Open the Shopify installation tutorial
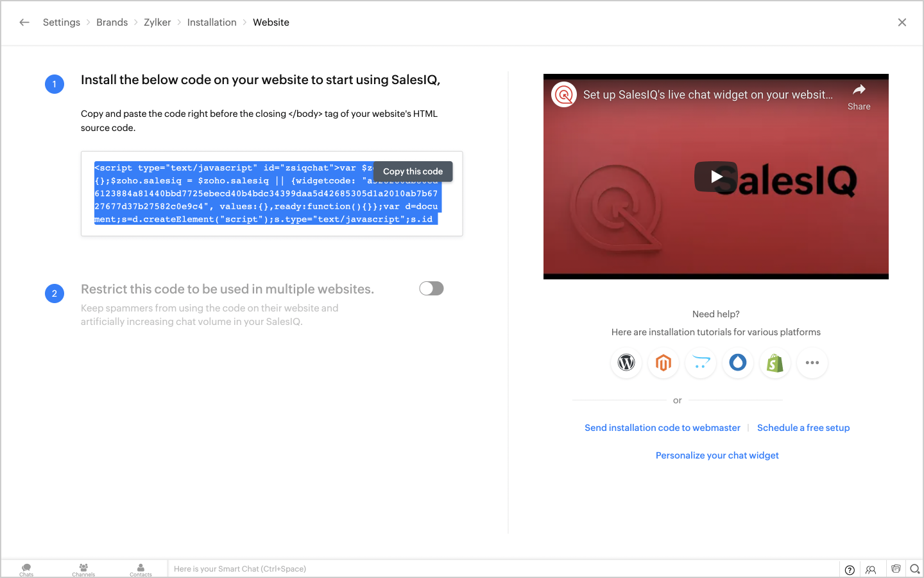924x578 pixels. (775, 363)
